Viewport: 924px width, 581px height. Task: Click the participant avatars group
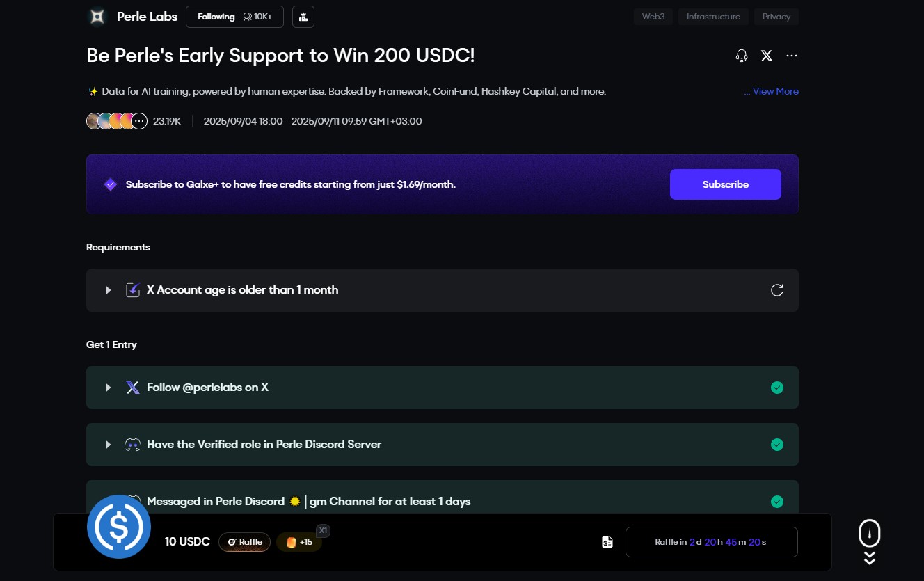tap(116, 121)
